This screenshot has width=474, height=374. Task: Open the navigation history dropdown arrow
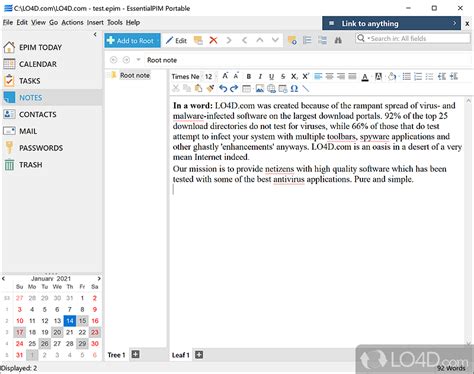click(x=138, y=60)
